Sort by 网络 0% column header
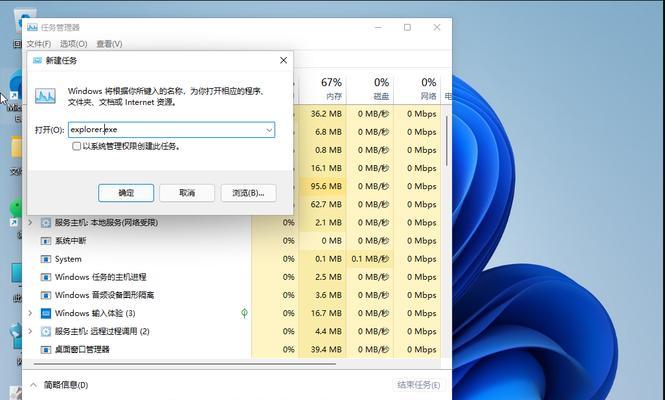Image resolution: width=665 pixels, height=400 pixels. coord(417,88)
